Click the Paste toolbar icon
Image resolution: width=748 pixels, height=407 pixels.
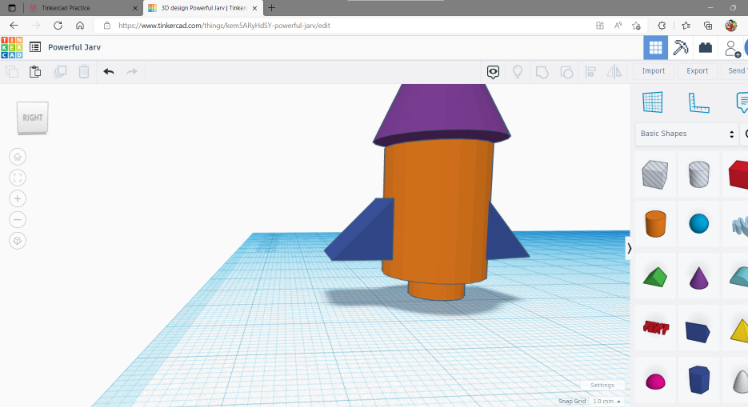click(x=35, y=72)
